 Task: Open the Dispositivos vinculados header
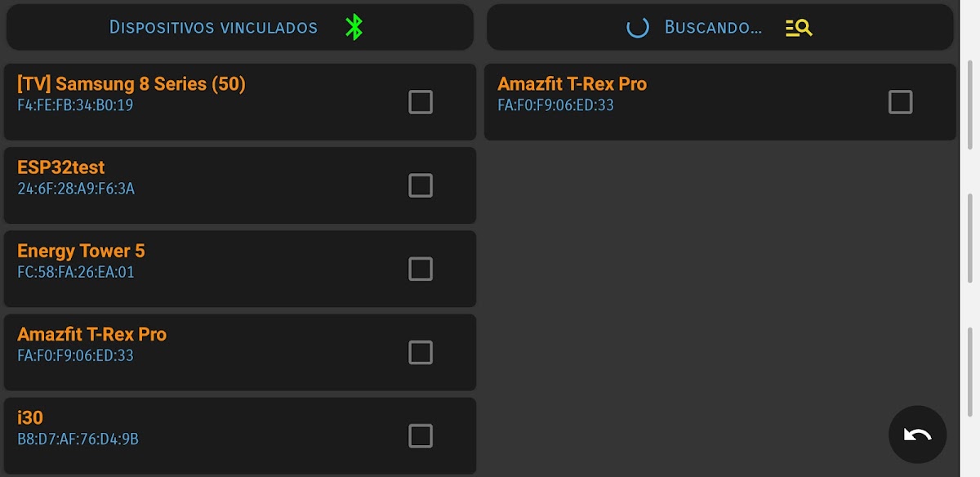[x=213, y=27]
